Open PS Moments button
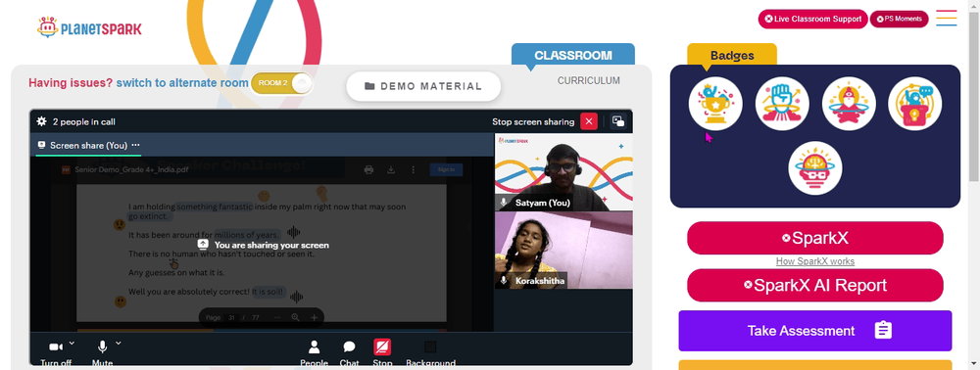The image size is (980, 370). pyautogui.click(x=900, y=19)
